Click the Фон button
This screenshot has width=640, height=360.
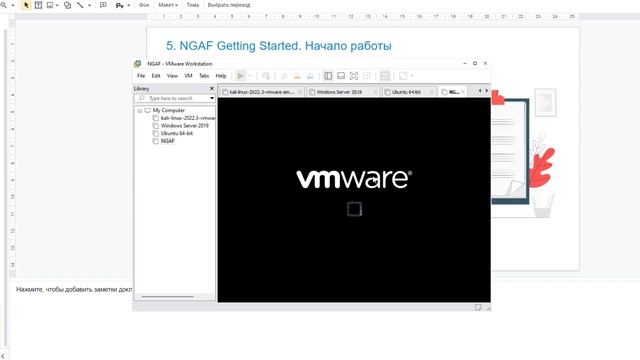(x=144, y=5)
